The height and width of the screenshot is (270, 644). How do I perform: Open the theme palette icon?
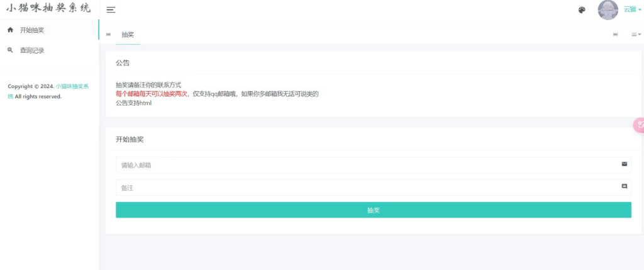(x=582, y=10)
